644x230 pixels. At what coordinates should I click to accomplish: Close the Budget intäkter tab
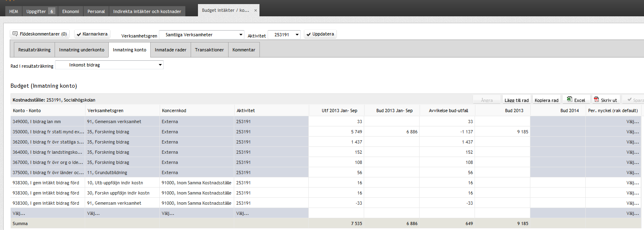[x=255, y=11]
